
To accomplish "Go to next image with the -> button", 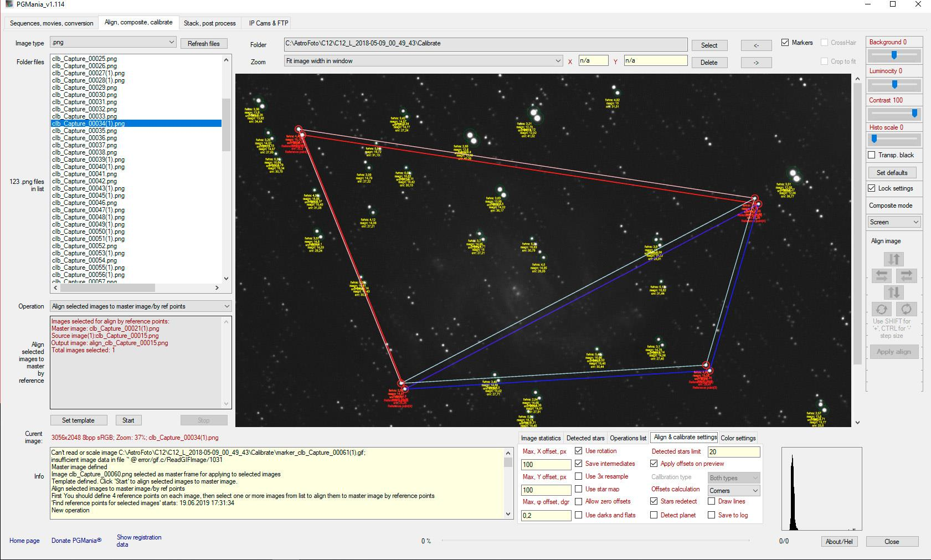I will point(756,63).
